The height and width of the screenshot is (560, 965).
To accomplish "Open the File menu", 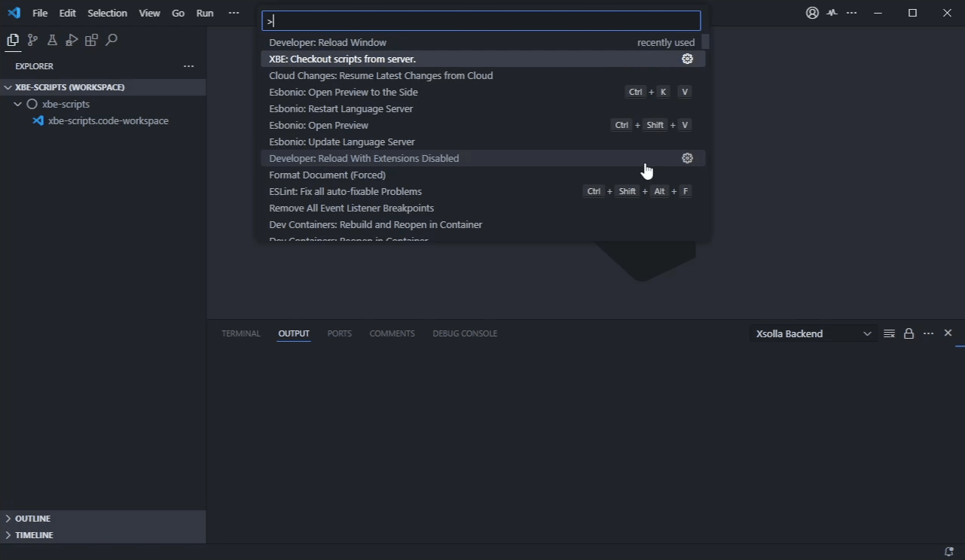I will [x=40, y=13].
